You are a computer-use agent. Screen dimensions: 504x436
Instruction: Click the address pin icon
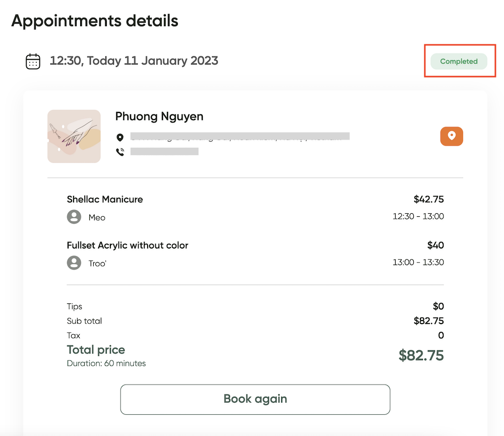pyautogui.click(x=120, y=138)
